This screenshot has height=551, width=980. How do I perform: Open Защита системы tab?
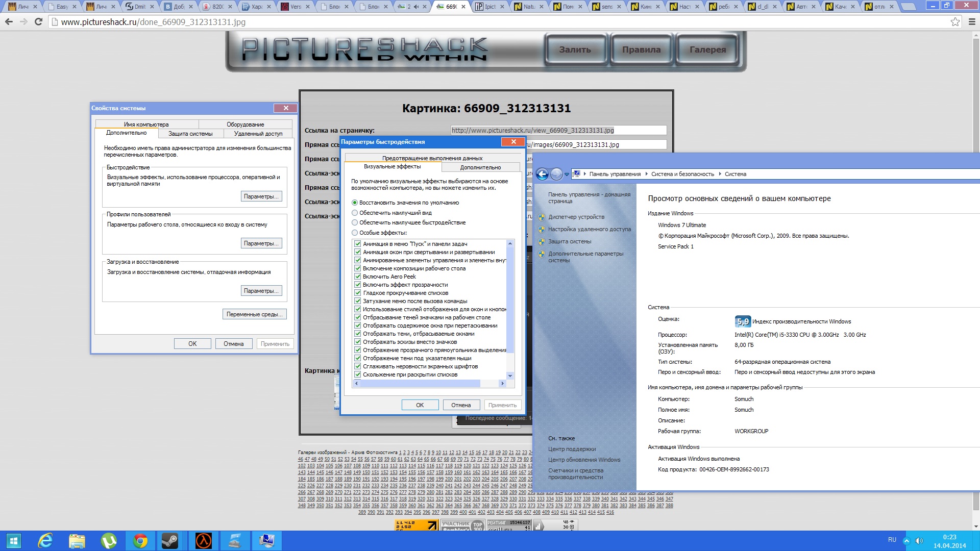(190, 134)
